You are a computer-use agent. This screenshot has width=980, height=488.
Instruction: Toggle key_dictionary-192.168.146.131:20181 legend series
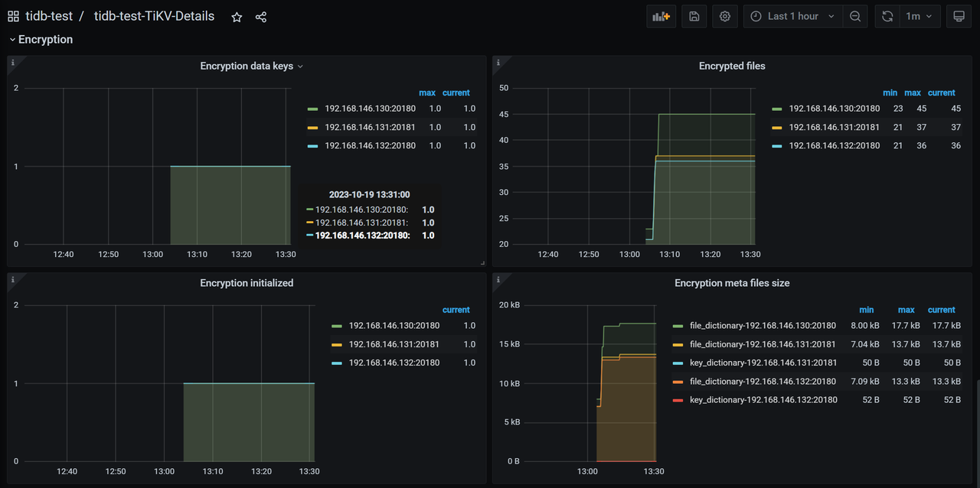coord(763,363)
